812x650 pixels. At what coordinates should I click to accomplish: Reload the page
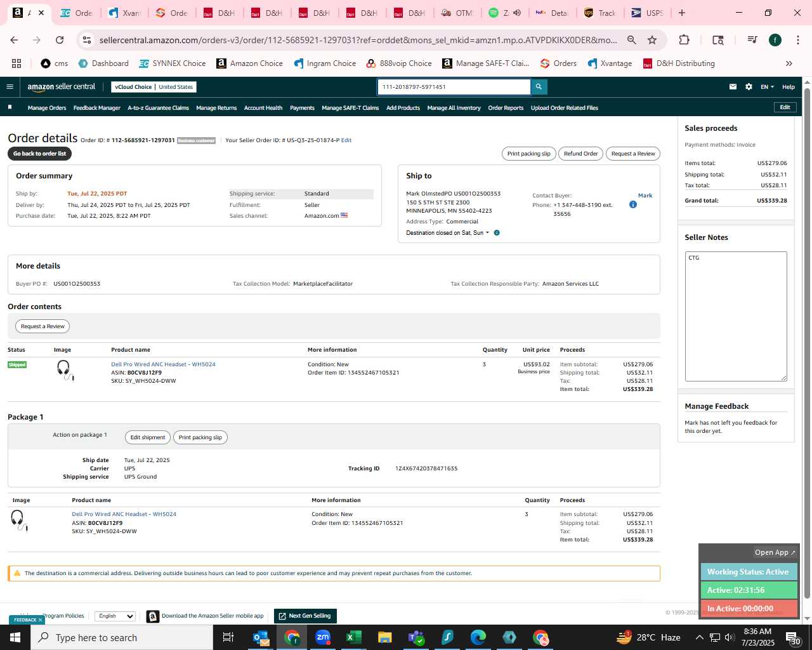(x=60, y=40)
